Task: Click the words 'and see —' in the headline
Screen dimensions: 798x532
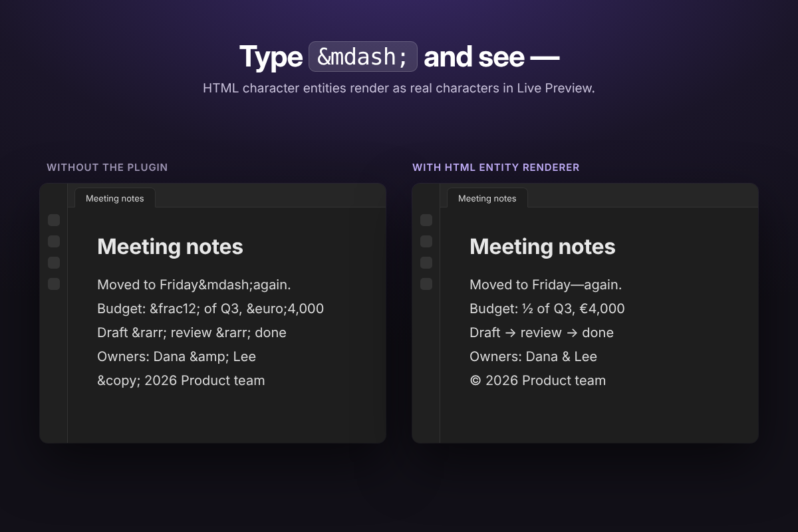Action: (491, 57)
